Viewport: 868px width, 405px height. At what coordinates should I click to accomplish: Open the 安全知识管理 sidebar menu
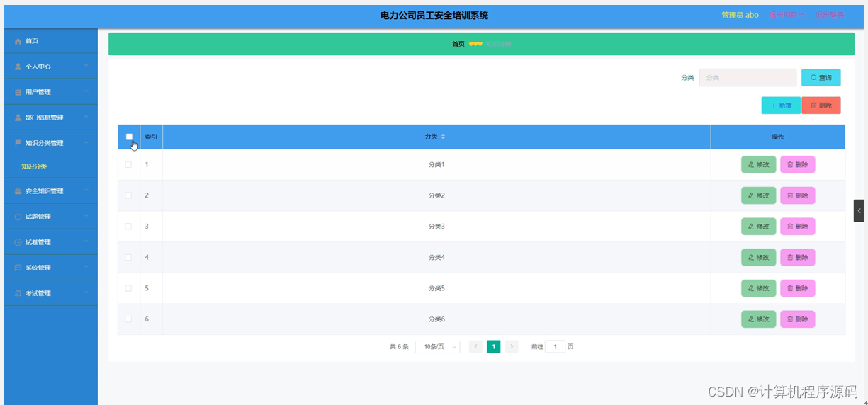click(50, 191)
